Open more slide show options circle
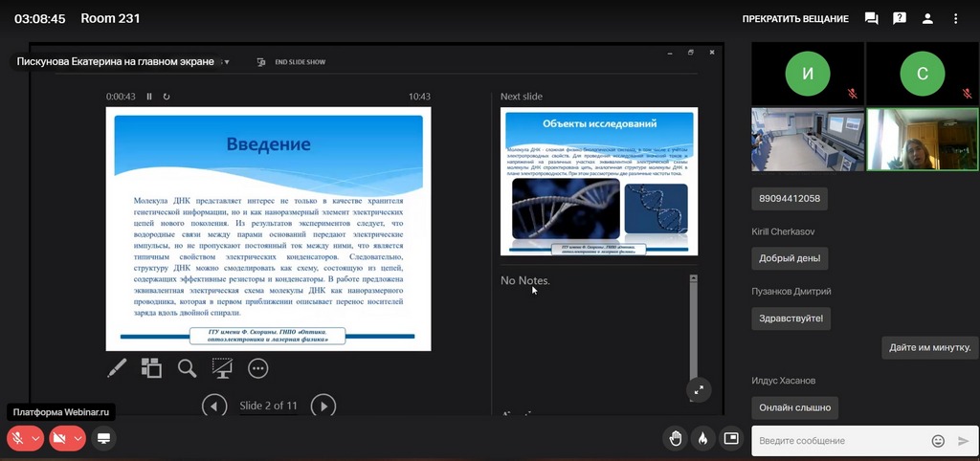The image size is (980, 461). point(258,368)
